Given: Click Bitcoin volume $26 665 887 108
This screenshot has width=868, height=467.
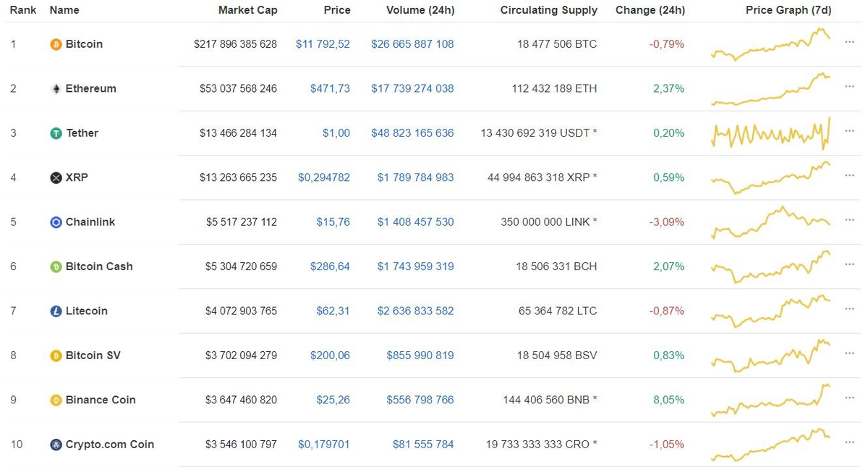Looking at the screenshot, I should [412, 44].
